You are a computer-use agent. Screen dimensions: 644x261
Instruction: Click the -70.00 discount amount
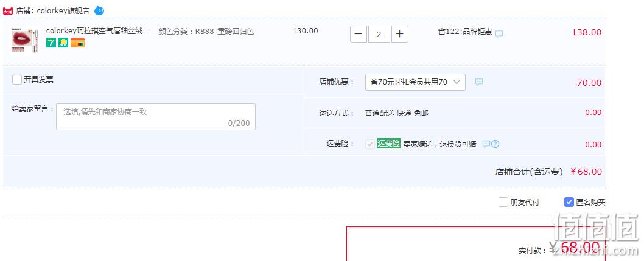coord(587,83)
